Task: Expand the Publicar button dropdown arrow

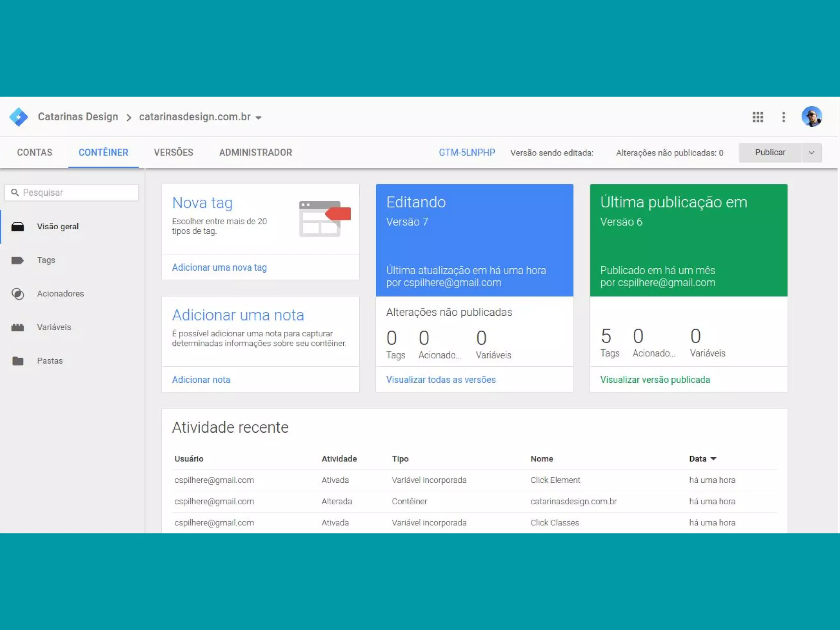Action: pyautogui.click(x=811, y=153)
